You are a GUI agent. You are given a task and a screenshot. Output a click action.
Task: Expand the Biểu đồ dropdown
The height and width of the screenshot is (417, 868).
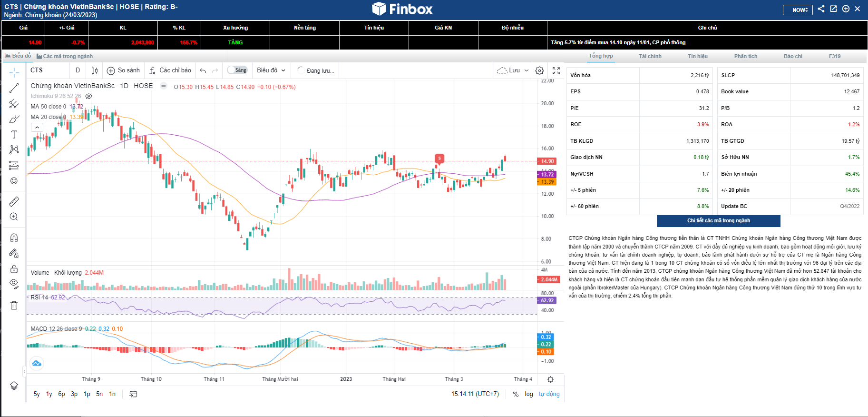coord(271,70)
